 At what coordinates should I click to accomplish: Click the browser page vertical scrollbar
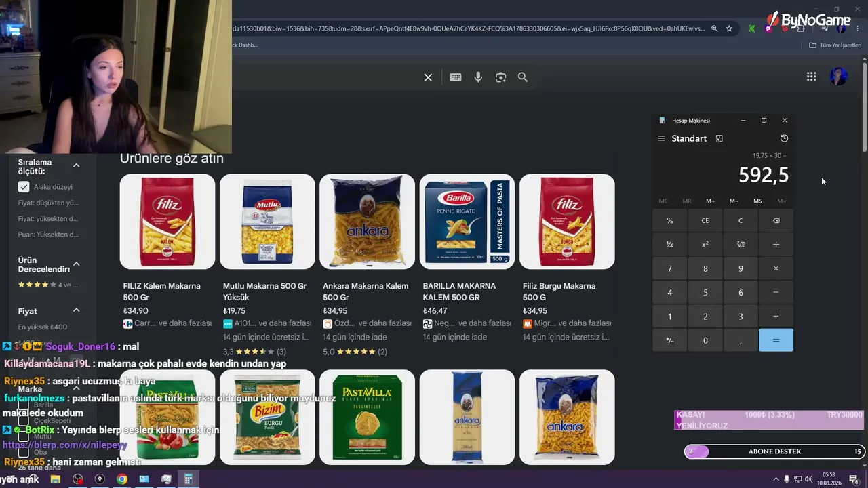tap(865, 106)
